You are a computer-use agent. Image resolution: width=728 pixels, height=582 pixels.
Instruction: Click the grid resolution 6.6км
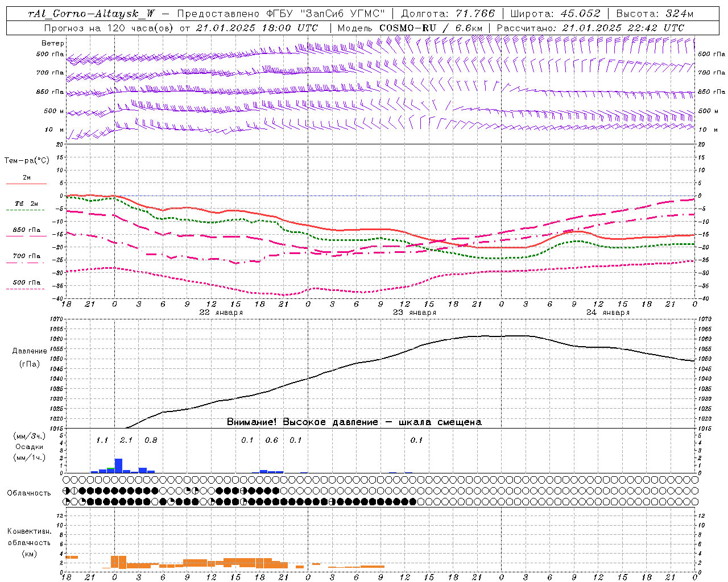pyautogui.click(x=469, y=27)
